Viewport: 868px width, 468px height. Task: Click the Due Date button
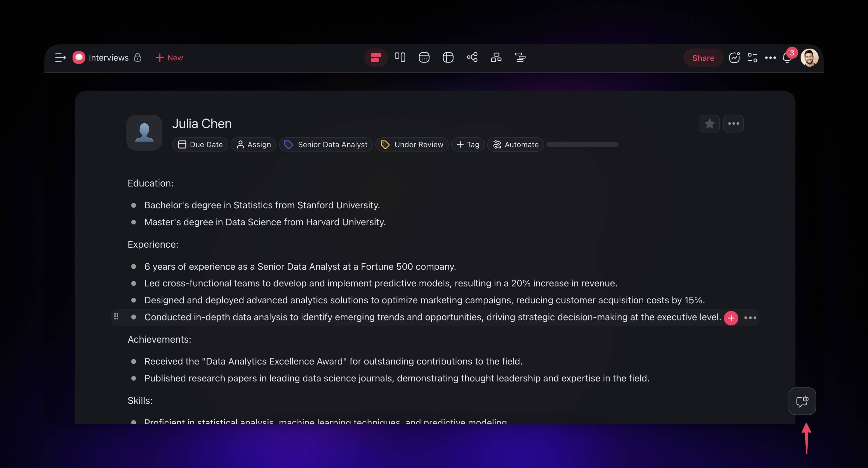[200, 145]
